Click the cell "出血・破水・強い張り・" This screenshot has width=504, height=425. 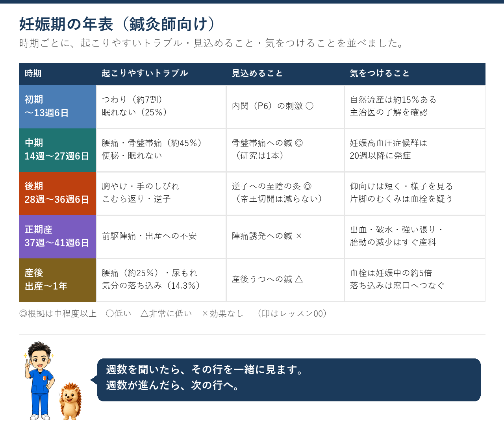[x=415, y=237]
